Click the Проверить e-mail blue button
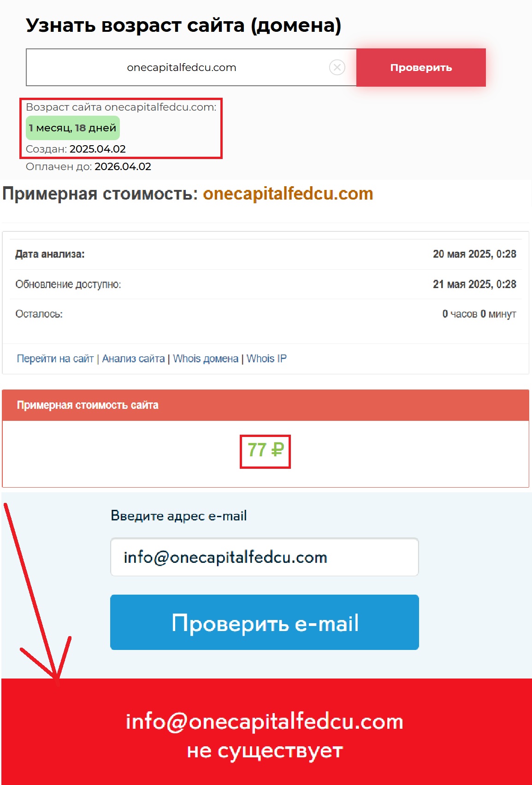This screenshot has height=785, width=532. click(x=265, y=622)
